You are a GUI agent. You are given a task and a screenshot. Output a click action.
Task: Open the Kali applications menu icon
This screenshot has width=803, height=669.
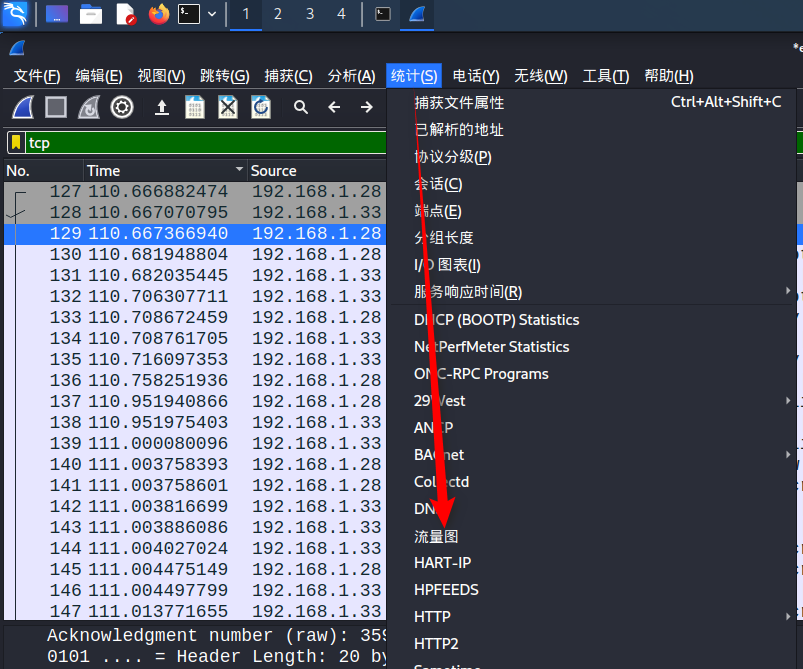coord(15,14)
